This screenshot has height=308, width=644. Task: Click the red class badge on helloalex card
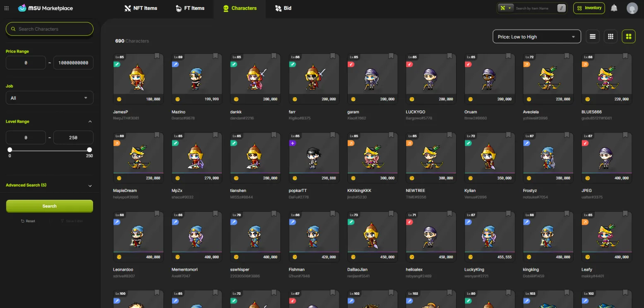tap(410, 222)
